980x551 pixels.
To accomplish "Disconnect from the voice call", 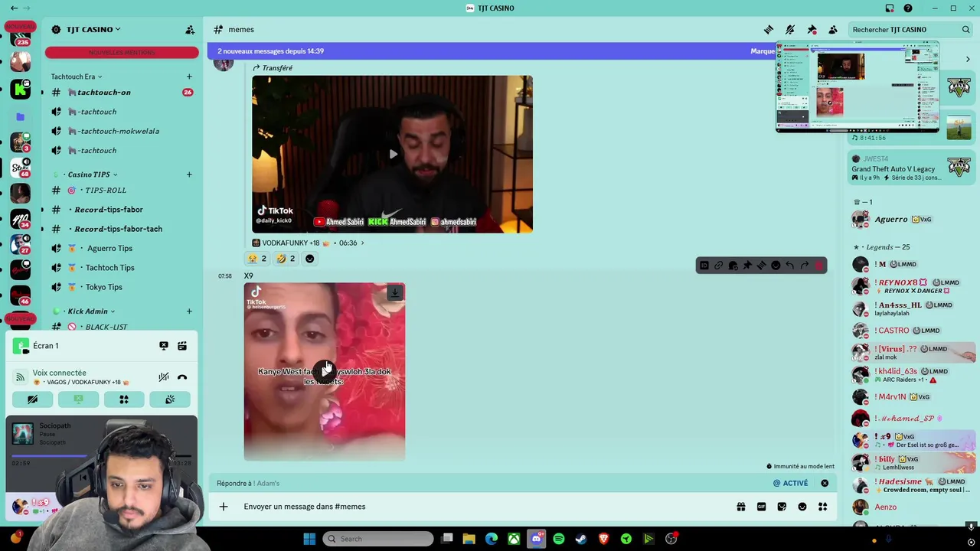I will pyautogui.click(x=182, y=377).
